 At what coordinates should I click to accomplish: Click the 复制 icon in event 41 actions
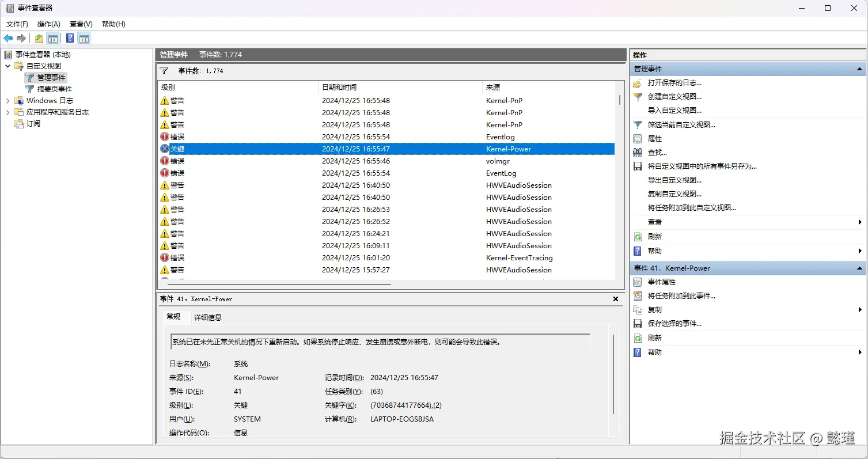point(638,310)
